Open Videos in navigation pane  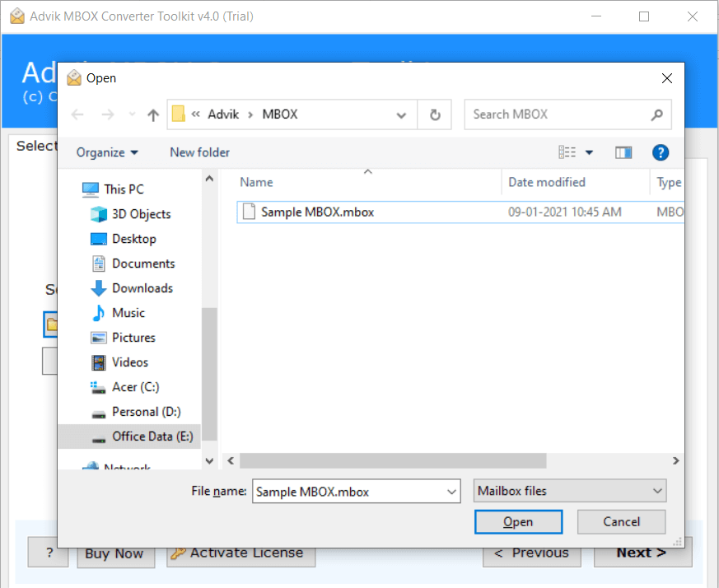pos(130,362)
